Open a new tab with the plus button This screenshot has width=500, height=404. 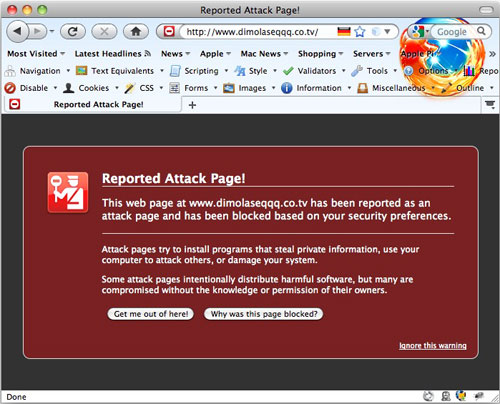[192, 105]
